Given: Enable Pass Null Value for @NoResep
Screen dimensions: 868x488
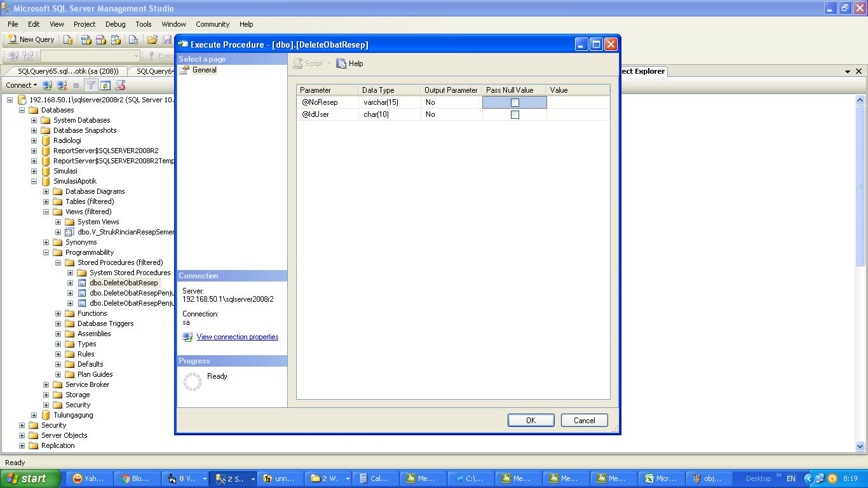Looking at the screenshot, I should 515,102.
